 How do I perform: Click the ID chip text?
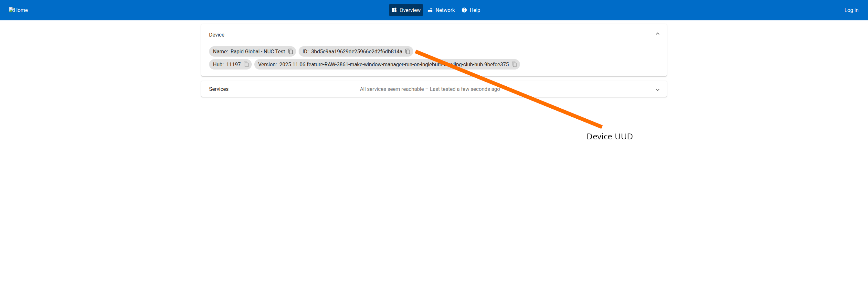tap(352, 51)
